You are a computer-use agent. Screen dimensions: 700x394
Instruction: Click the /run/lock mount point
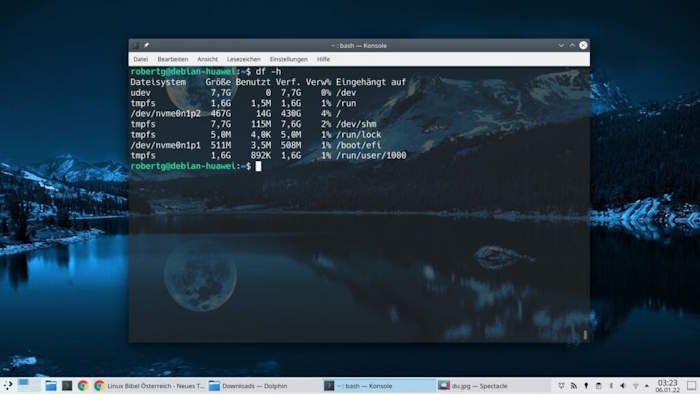click(x=358, y=135)
